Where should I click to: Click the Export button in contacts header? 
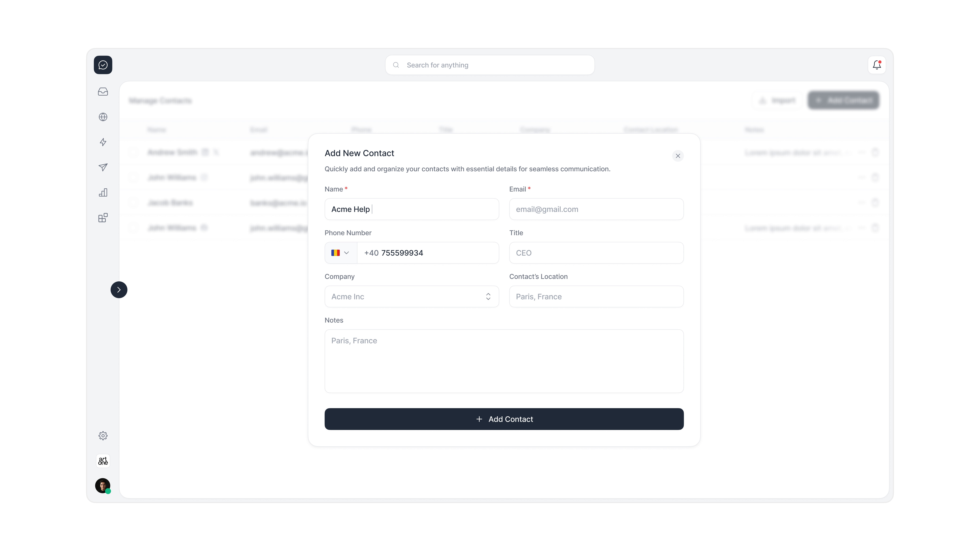click(777, 100)
